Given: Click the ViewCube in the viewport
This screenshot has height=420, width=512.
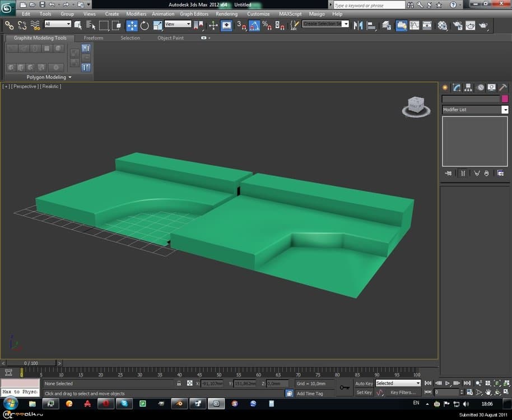Looking at the screenshot, I should pos(416,106).
